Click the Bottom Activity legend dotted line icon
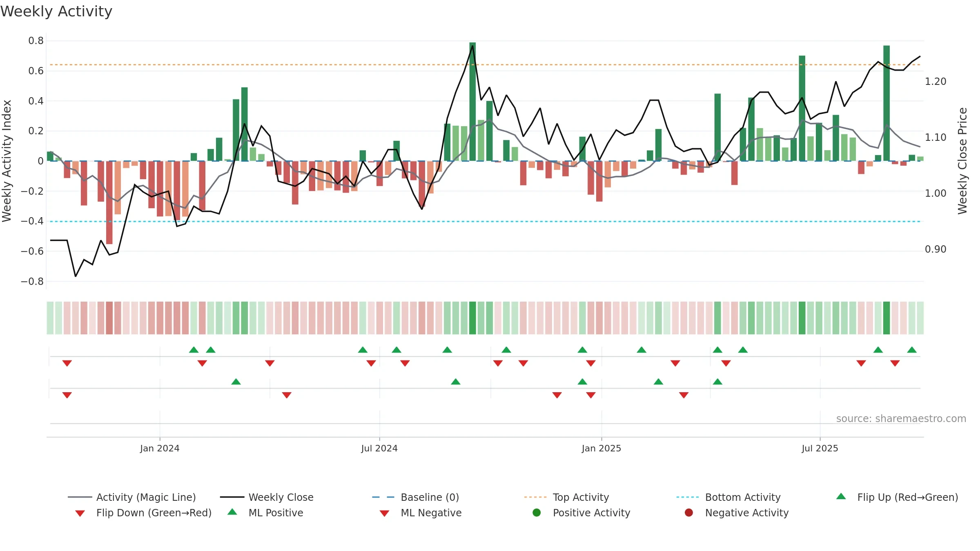Screen dimensions: 980x551 (688, 497)
